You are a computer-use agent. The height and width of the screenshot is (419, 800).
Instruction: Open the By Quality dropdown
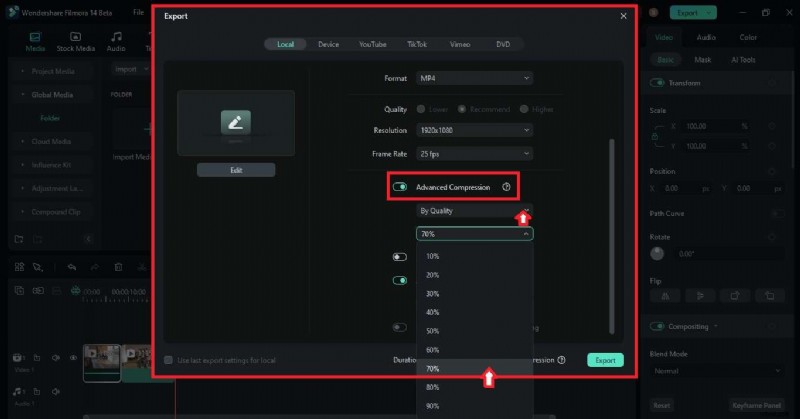[x=474, y=211]
